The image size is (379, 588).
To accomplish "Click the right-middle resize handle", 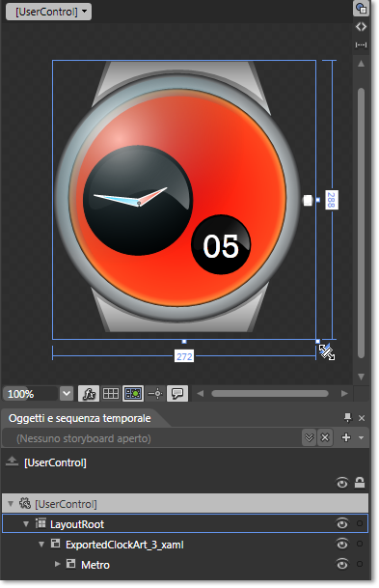I will 318,200.
